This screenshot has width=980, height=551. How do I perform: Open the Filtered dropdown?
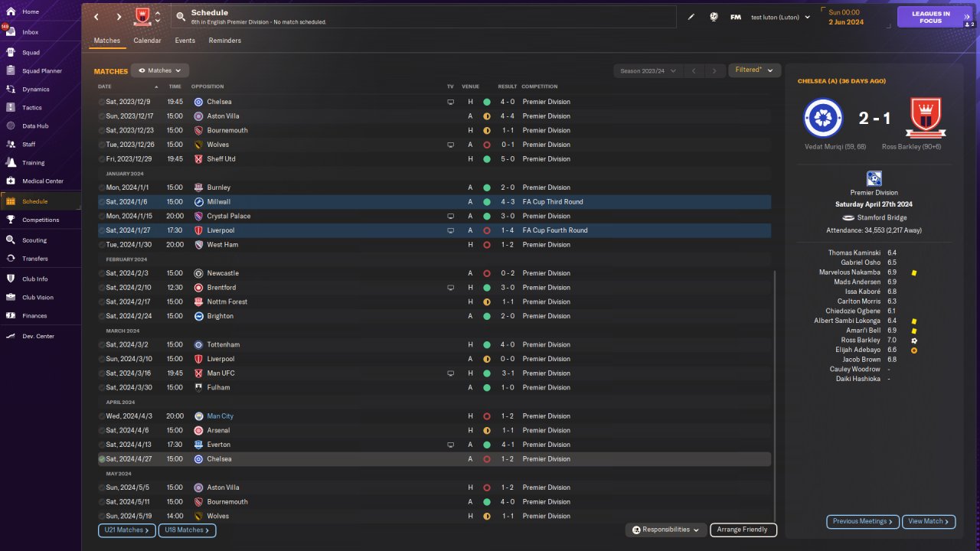click(x=754, y=70)
